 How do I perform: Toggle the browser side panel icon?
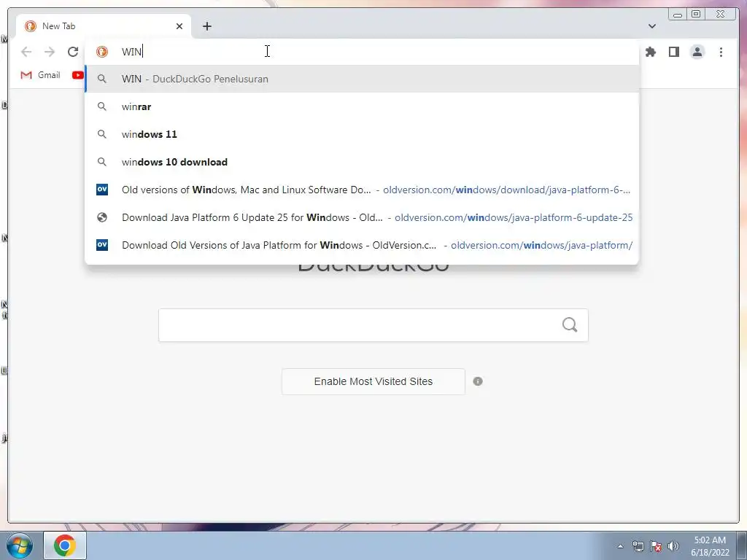(x=673, y=52)
